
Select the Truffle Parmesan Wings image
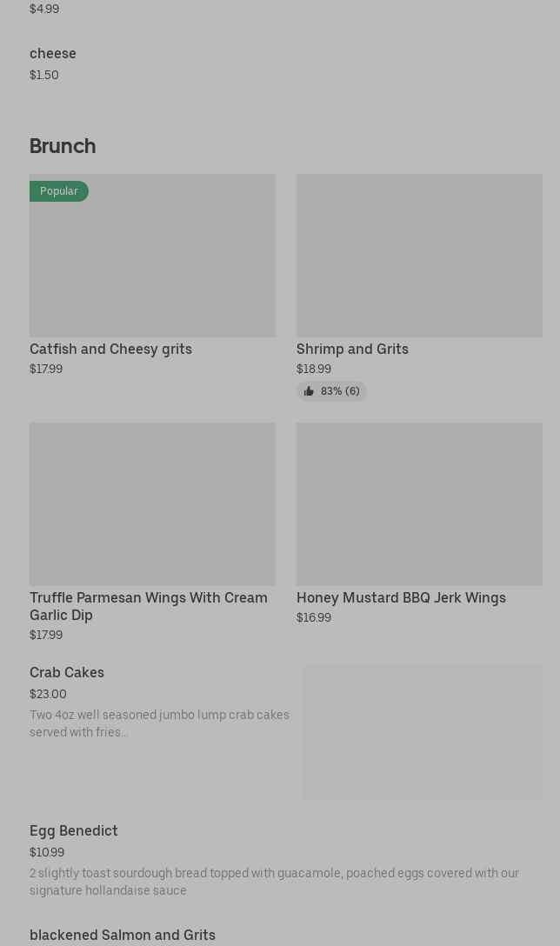[x=152, y=503]
